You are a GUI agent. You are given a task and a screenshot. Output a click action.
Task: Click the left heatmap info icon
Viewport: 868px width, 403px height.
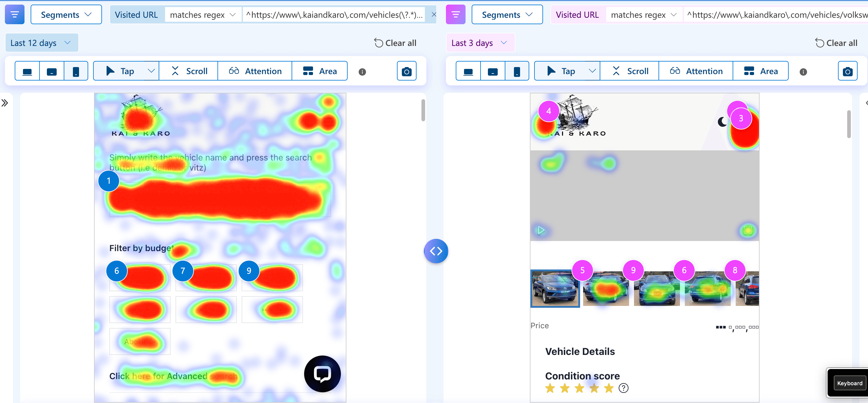(x=362, y=72)
